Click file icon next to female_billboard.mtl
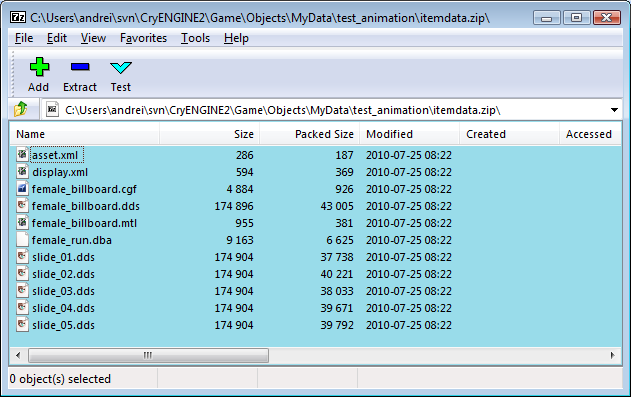 pos(23,222)
